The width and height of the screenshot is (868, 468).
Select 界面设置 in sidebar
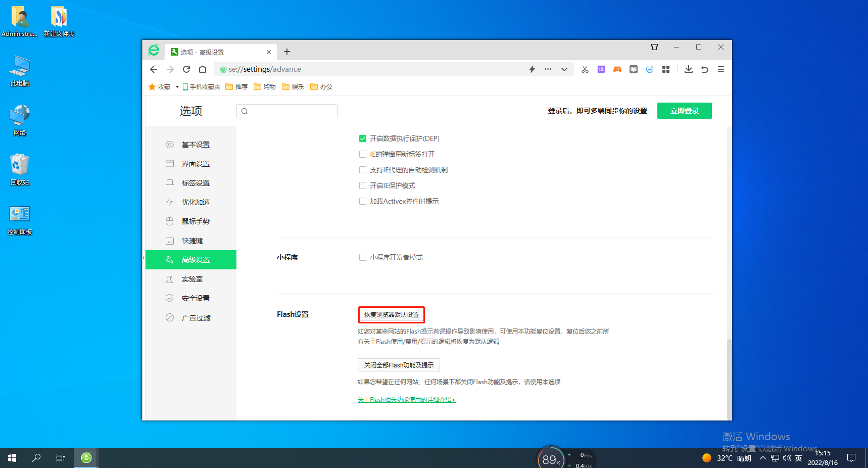pyautogui.click(x=191, y=164)
